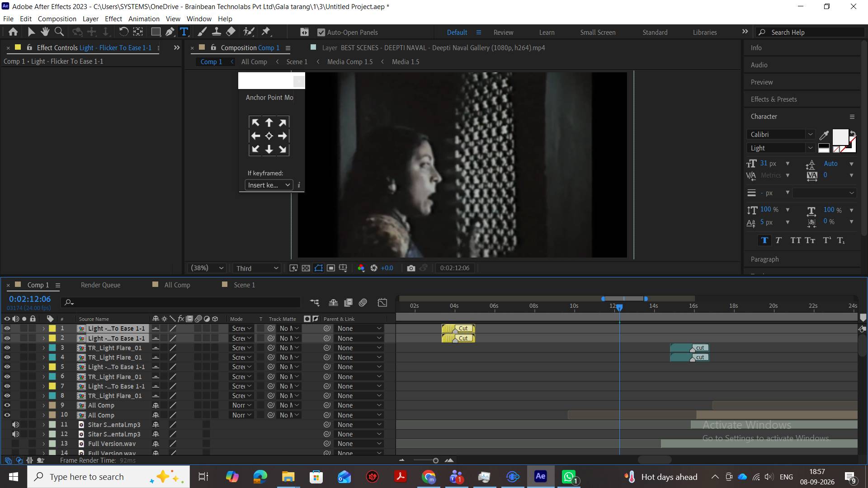The height and width of the screenshot is (488, 868).
Task: Select the Puppet Pin tool
Action: point(266,32)
